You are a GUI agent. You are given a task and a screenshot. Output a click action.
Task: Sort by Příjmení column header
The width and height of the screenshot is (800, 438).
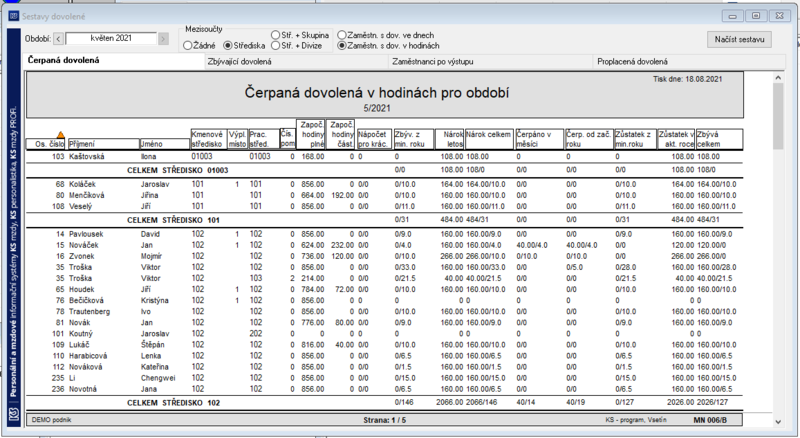[x=104, y=144]
